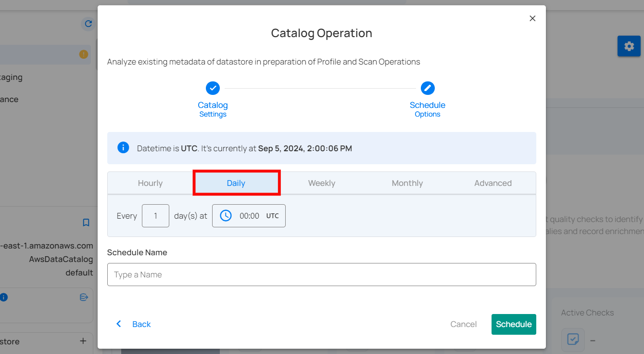
Task: Click the Active Checks label
Action: point(587,313)
